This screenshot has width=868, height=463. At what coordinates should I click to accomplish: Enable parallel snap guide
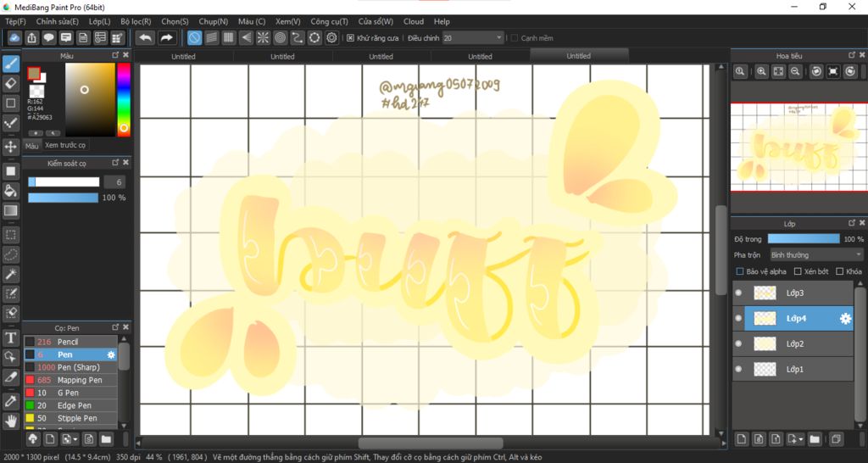tap(211, 37)
